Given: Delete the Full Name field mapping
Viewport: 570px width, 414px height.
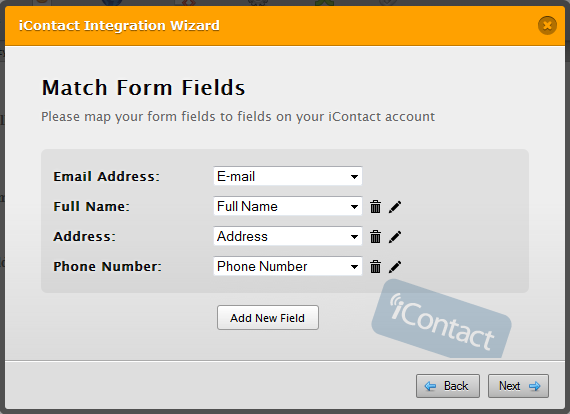Looking at the screenshot, I should click(376, 207).
